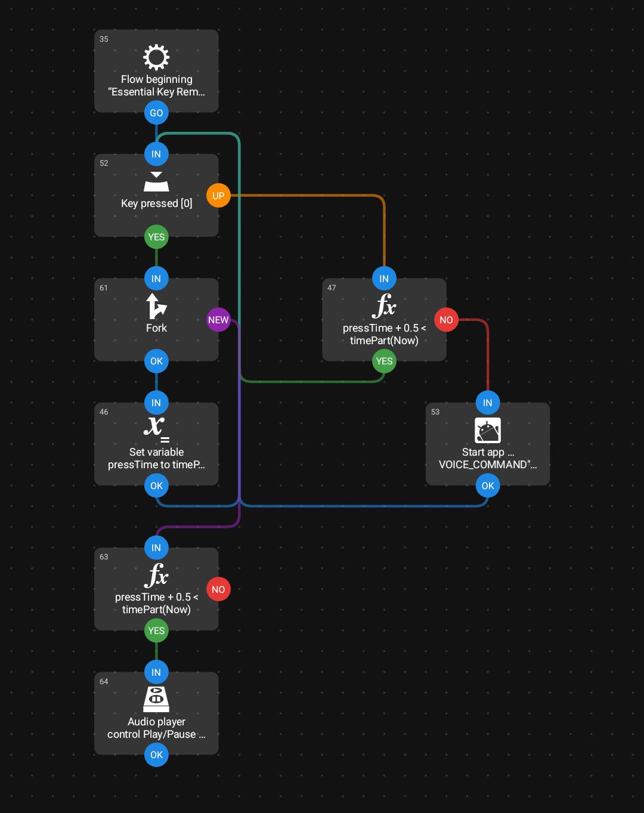Screen dimensions: 644x813
Task: Open the Audio player control icon
Action: click(156, 699)
